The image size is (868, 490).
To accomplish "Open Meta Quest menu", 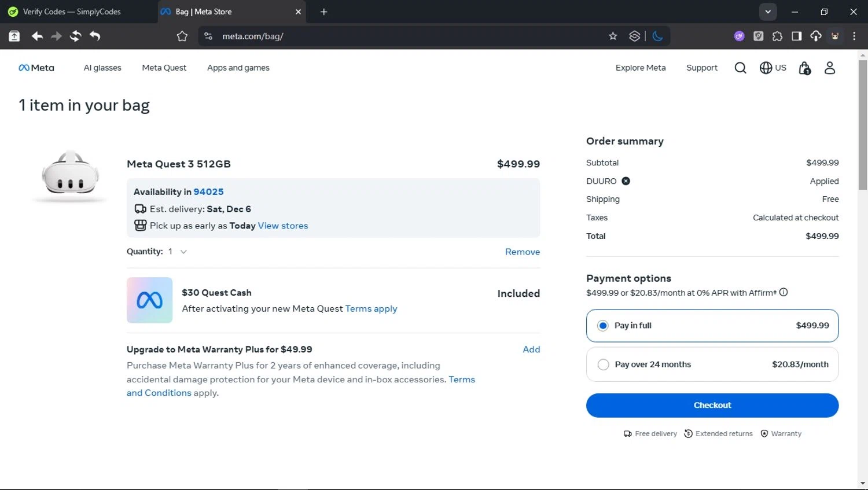I will pos(164,68).
